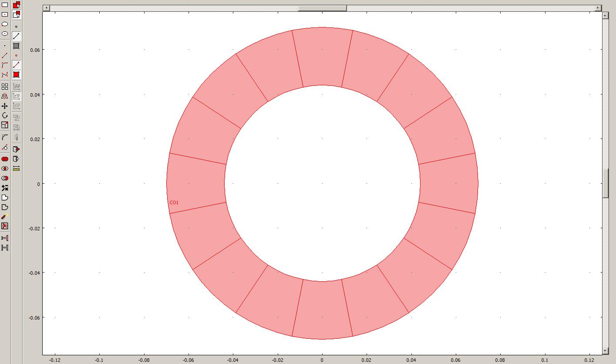The width and height of the screenshot is (616, 364).
Task: Activate the Mirror tool
Action: click(x=5, y=96)
